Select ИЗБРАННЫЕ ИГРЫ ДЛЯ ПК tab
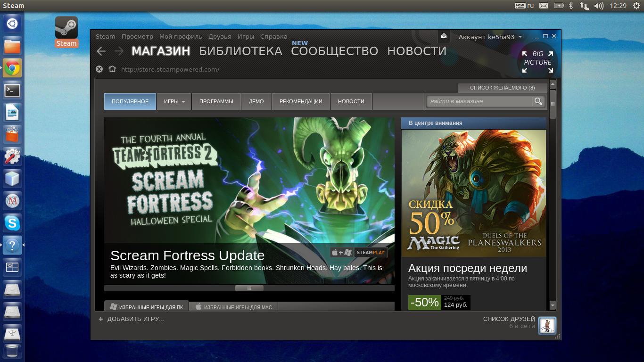Viewport: 644px width, 362px height. (147, 306)
